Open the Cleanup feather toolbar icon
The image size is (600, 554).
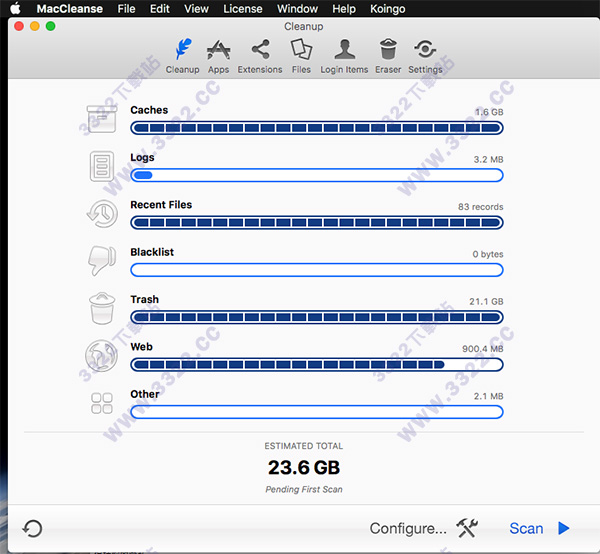pos(183,49)
